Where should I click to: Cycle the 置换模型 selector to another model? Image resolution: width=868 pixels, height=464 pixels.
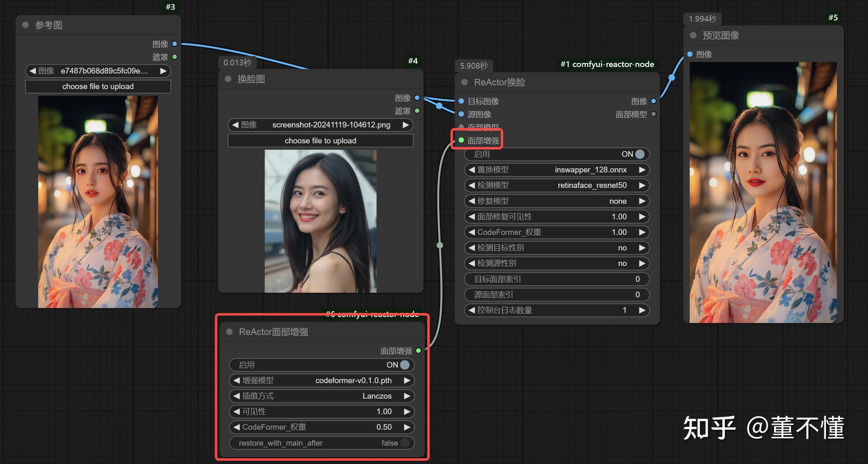pyautogui.click(x=643, y=170)
